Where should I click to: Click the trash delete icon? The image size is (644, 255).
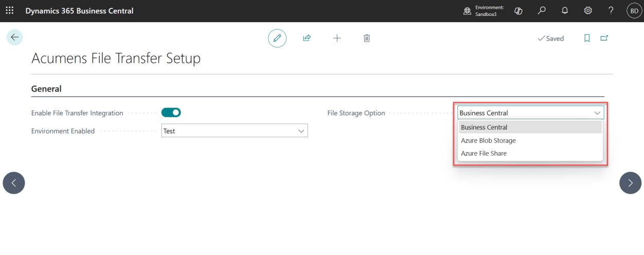pyautogui.click(x=366, y=38)
